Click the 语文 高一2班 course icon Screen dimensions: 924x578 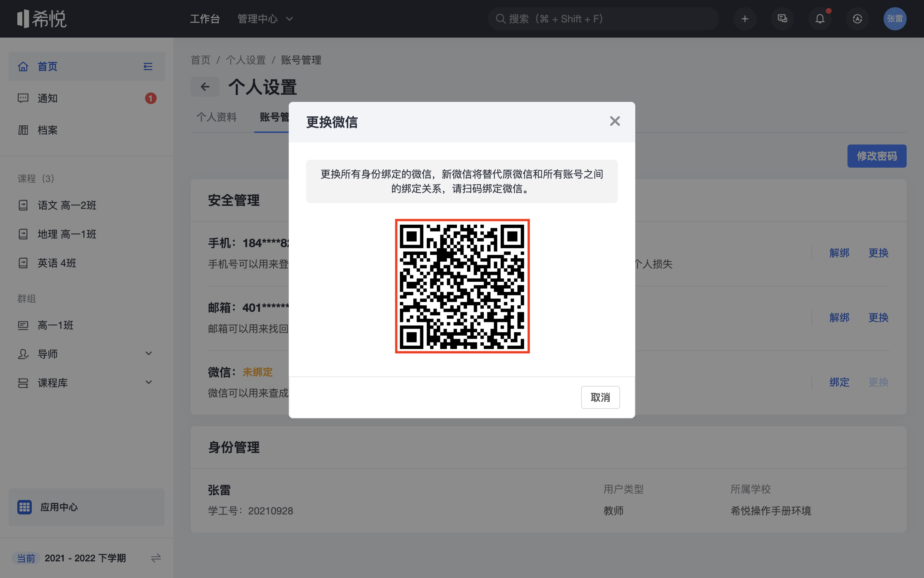tap(23, 205)
